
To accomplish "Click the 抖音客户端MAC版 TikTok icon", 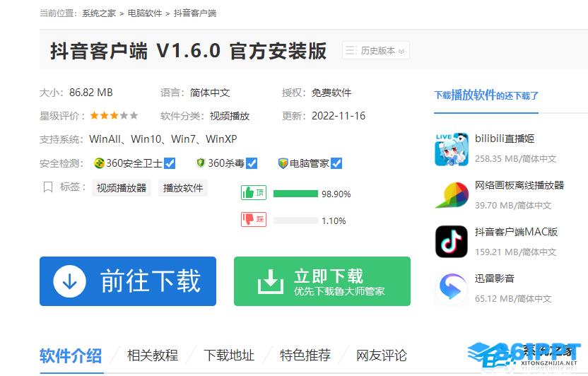I will (x=452, y=242).
